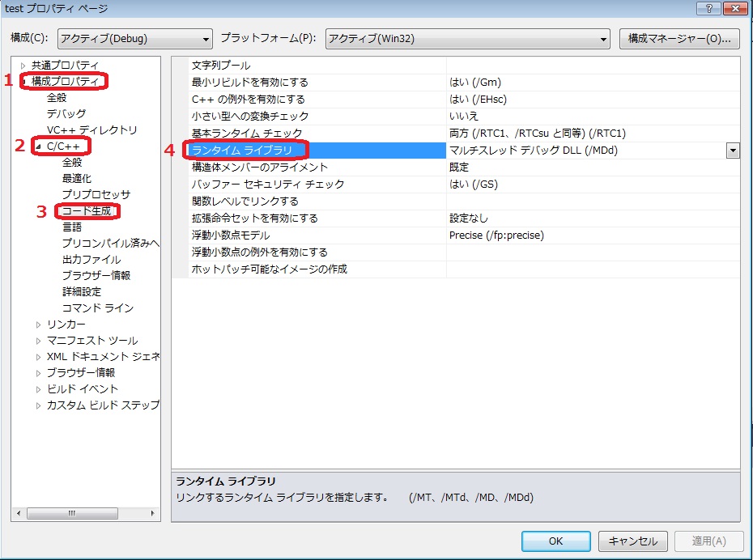Open the 構成(C) configuration dropdown

[135, 38]
